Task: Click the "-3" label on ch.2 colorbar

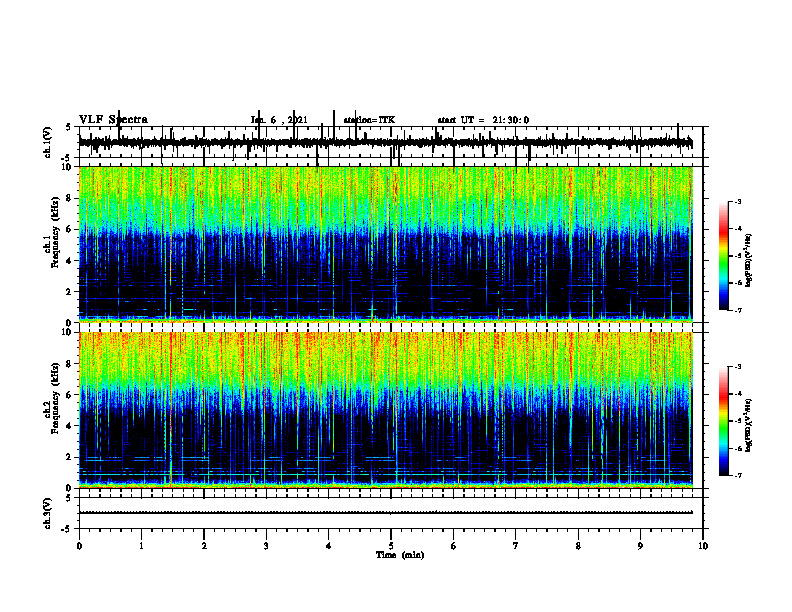Action: (738, 367)
